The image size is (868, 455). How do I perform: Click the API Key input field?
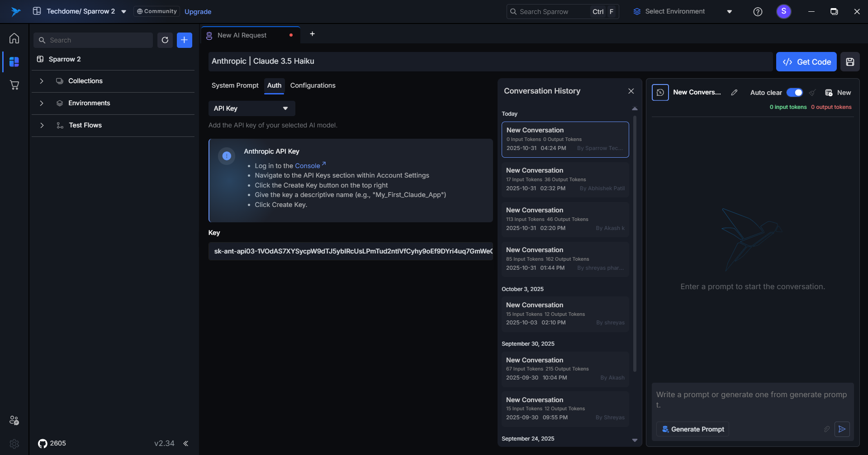tap(351, 251)
